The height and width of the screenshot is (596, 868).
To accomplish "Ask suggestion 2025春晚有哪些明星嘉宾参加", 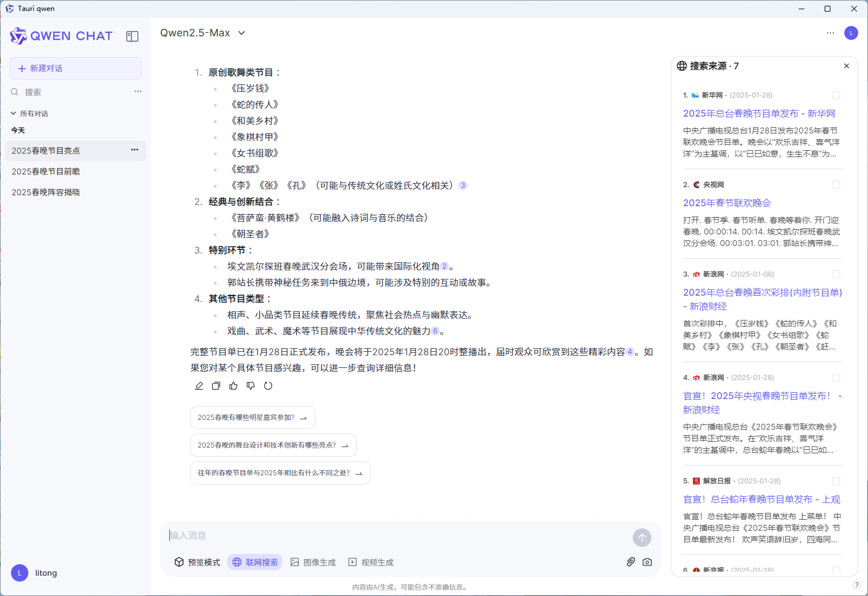I will [253, 418].
